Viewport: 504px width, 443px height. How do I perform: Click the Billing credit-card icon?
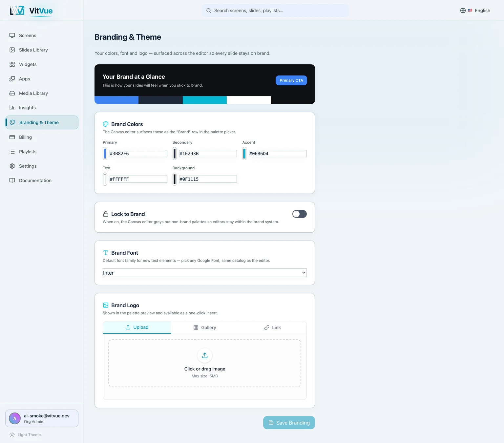click(x=12, y=137)
